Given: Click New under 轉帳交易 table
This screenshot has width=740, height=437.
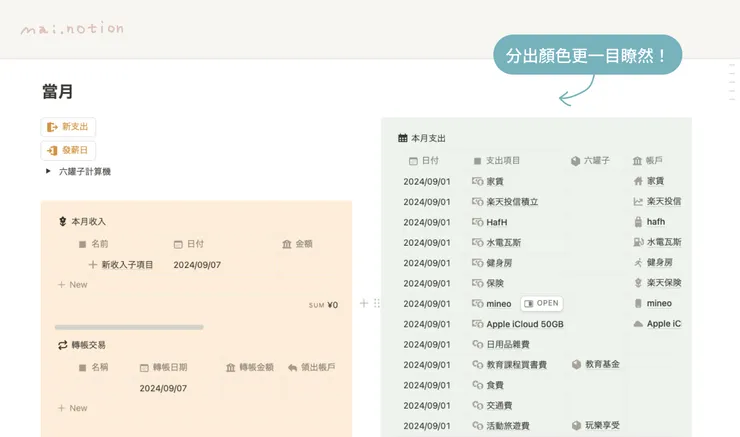Looking at the screenshot, I should coord(73,408).
